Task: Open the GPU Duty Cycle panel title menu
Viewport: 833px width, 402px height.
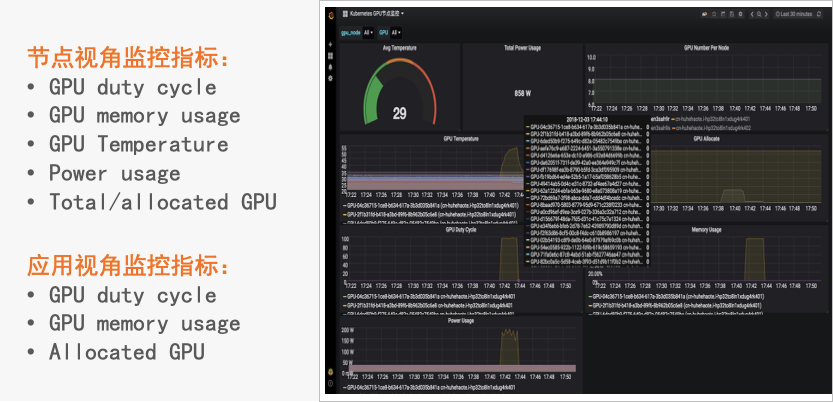Action: pos(461,230)
